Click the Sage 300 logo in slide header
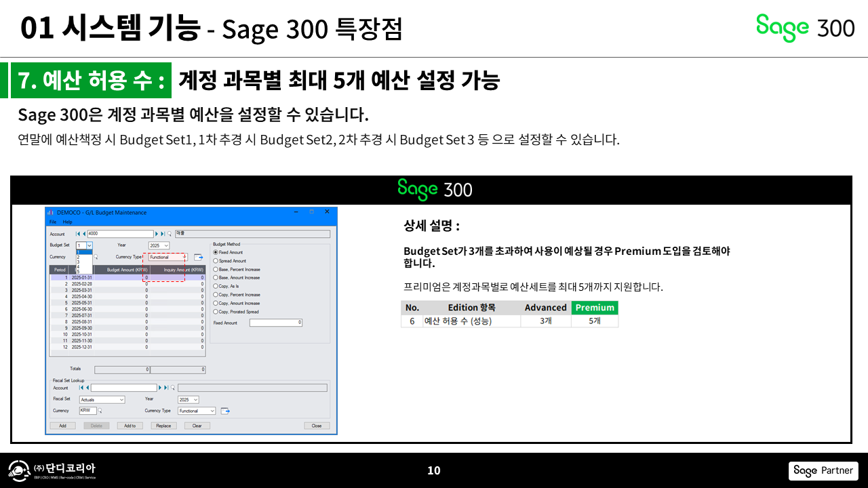868x488 pixels. (x=806, y=27)
